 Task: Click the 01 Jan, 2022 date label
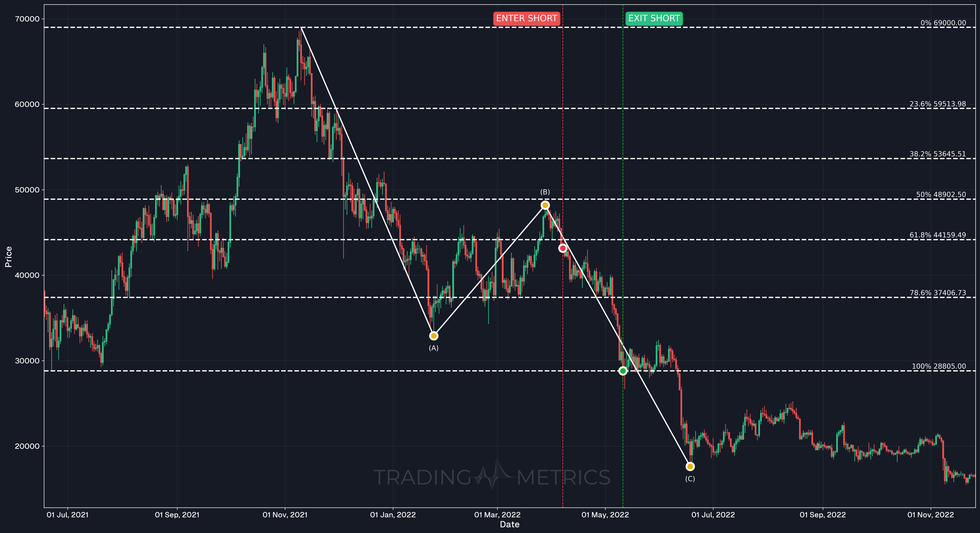click(393, 515)
